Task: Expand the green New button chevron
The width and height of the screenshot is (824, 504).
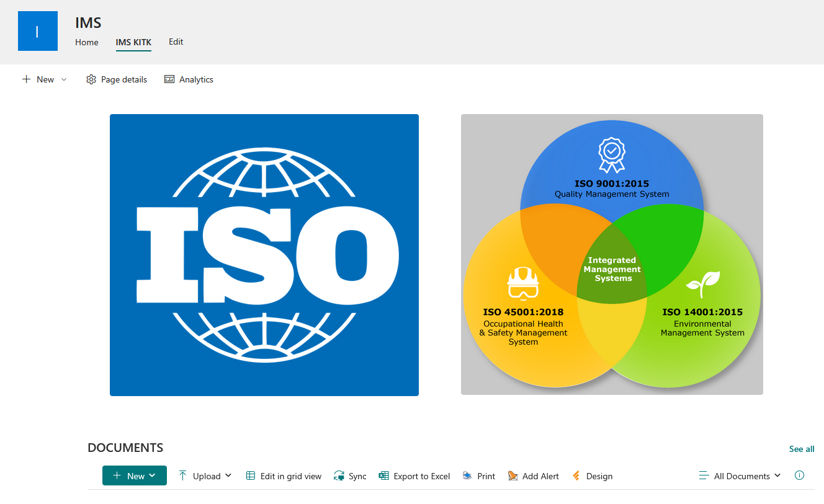Action: (x=153, y=475)
